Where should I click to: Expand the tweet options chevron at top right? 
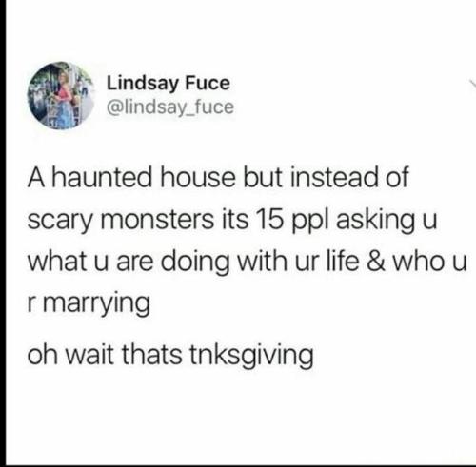pos(472,83)
